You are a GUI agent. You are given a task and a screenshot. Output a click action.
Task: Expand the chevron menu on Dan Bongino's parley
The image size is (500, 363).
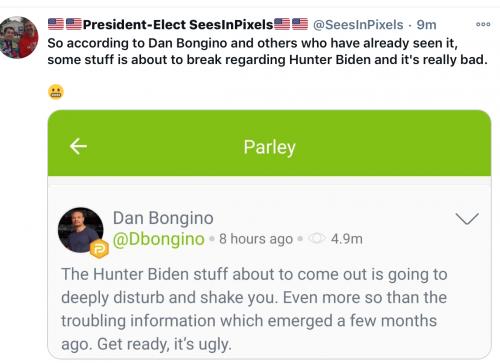pyautogui.click(x=467, y=219)
